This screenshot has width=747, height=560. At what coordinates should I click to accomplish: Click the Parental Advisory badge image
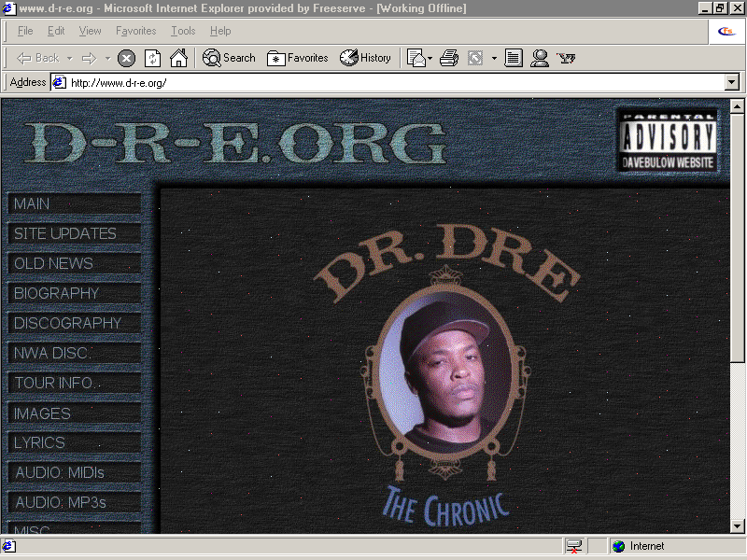(668, 141)
